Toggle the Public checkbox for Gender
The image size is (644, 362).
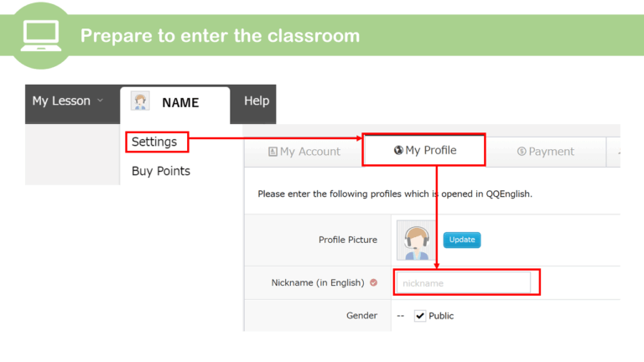tap(420, 316)
